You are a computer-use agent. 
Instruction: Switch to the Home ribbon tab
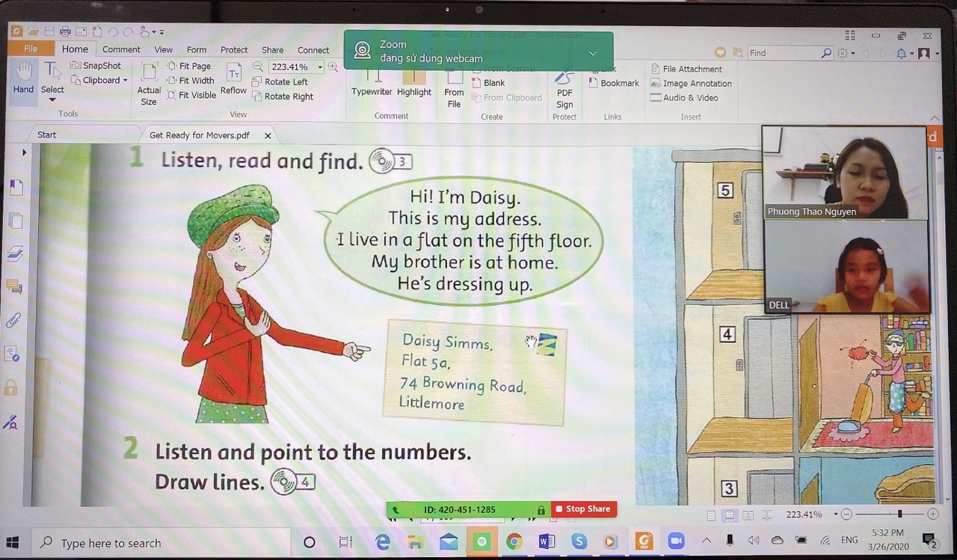75,49
